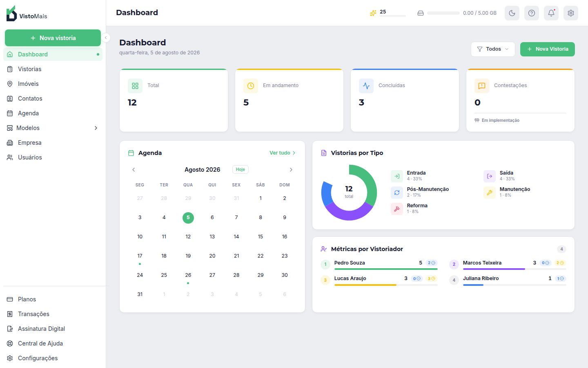Viewport: 588px width, 368px height.
Task: Open Assinatura Digital in the sidebar
Action: [x=53, y=329]
